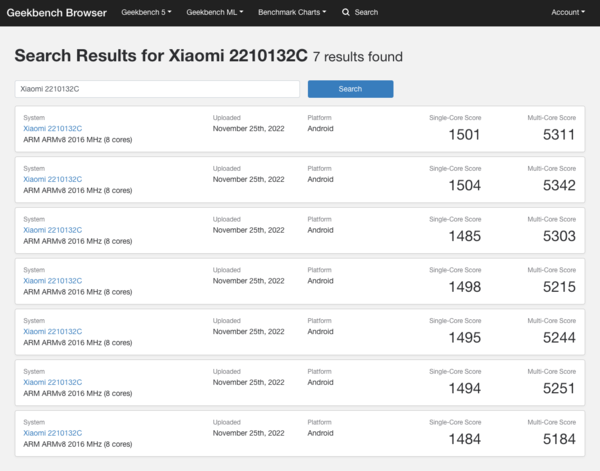Open the Geekbench 5 dropdown menu
The height and width of the screenshot is (471, 600).
pyautogui.click(x=146, y=12)
